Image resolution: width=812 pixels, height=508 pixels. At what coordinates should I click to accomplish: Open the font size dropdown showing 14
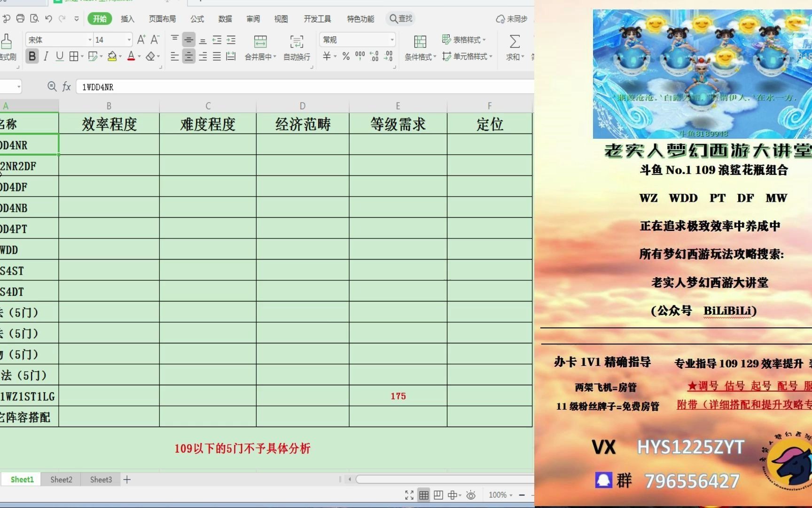pyautogui.click(x=129, y=40)
